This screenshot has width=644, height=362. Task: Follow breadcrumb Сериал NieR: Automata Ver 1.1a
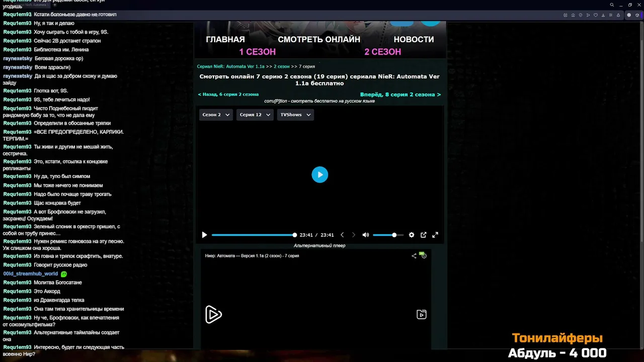230,66
